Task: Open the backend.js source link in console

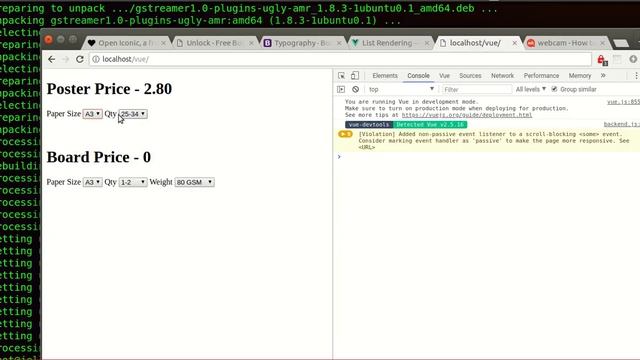Action: (622, 124)
